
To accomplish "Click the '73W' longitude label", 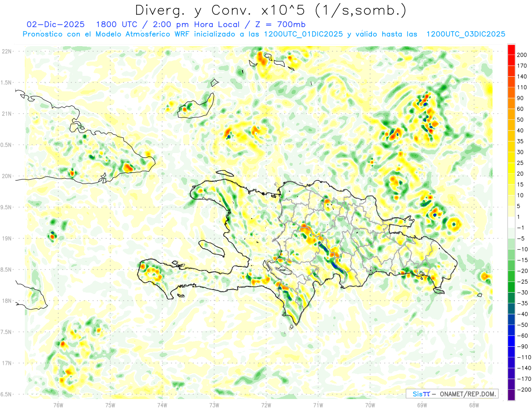I will 214,405.
